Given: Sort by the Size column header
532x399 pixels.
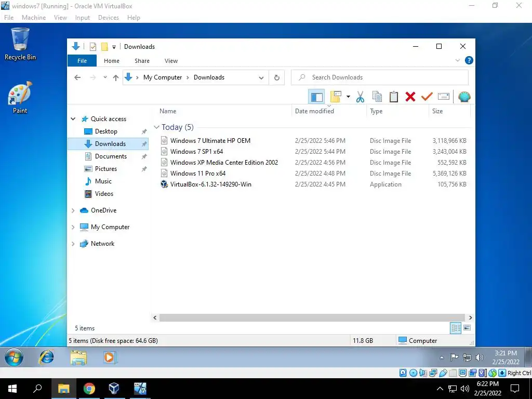Looking at the screenshot, I should [437, 111].
